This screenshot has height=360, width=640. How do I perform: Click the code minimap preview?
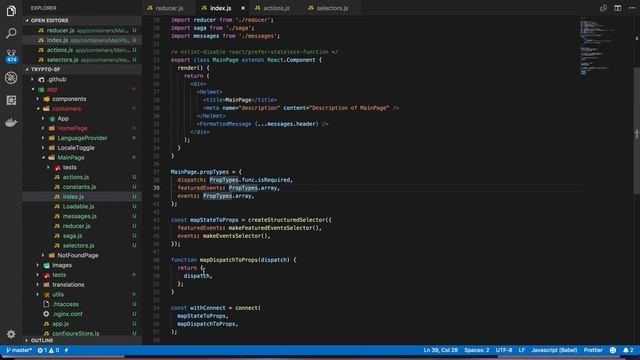pyautogui.click(x=597, y=47)
